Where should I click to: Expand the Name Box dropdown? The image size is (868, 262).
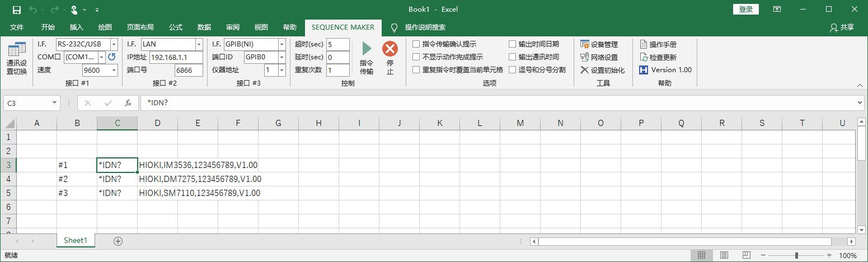[54, 103]
